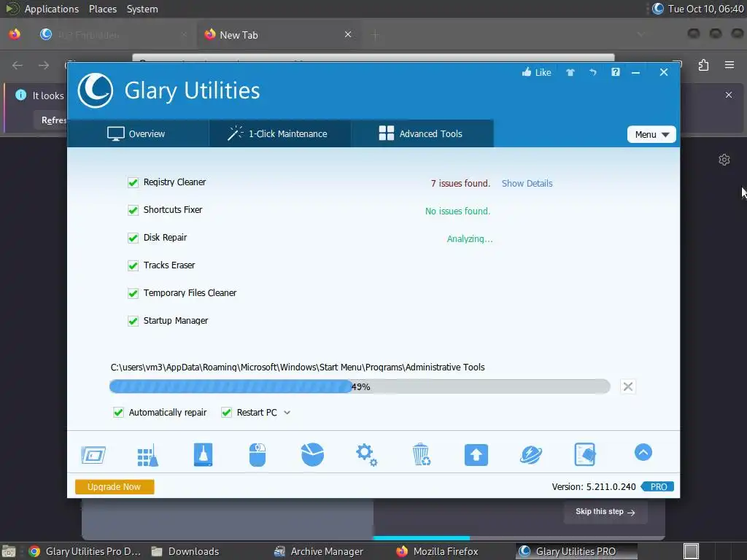This screenshot has height=560, width=747.
Task: Click Skip this step in Firefox page
Action: pos(605,512)
